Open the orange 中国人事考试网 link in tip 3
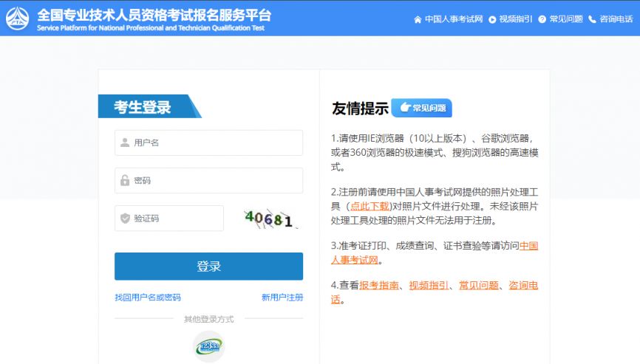The image size is (640, 364). (x=435, y=253)
